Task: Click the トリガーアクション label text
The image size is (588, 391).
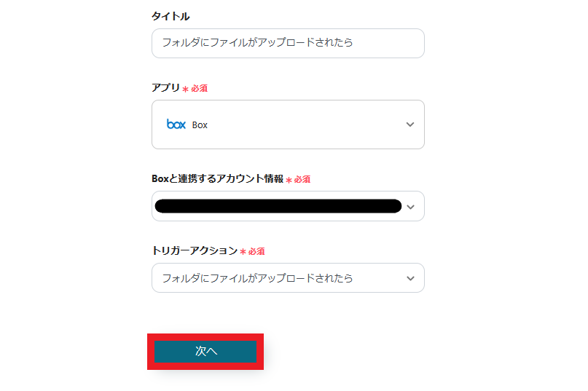Action: pyautogui.click(x=195, y=250)
